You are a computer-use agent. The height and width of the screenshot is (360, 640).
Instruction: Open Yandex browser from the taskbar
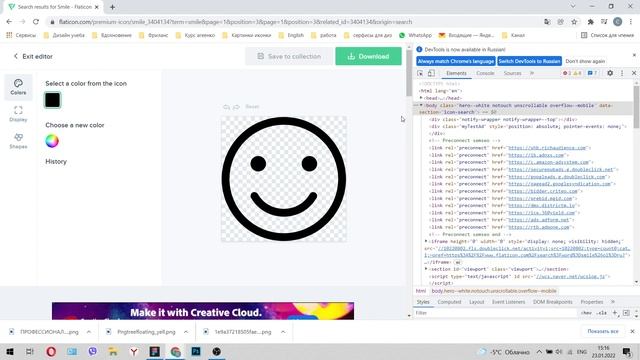(134, 351)
